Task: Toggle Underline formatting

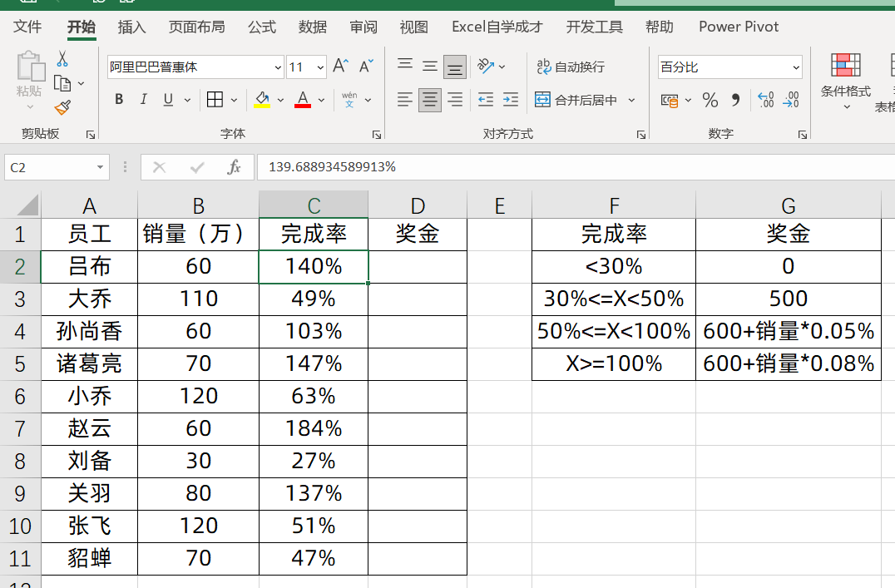Action: 168,100
